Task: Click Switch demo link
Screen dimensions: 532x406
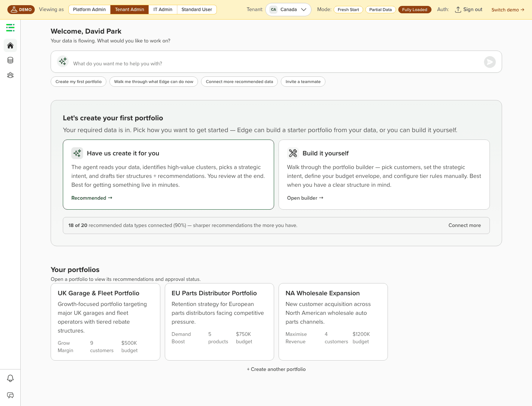Action: [508, 10]
